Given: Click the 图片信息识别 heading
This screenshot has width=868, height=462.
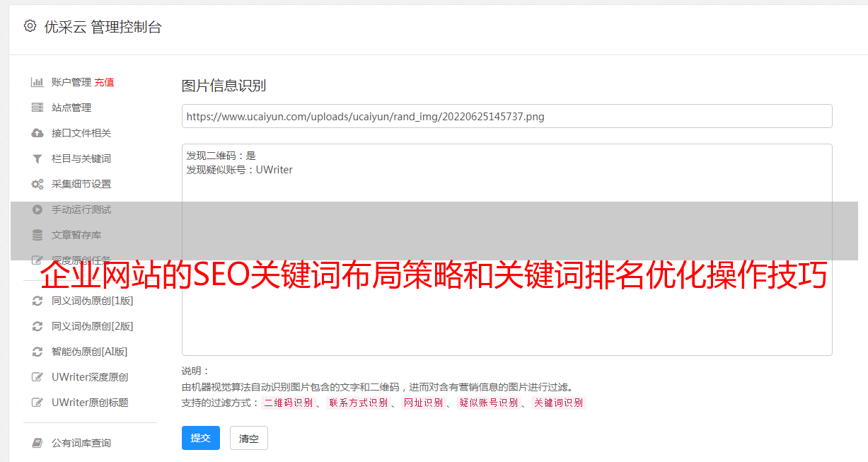Looking at the screenshot, I should [224, 86].
